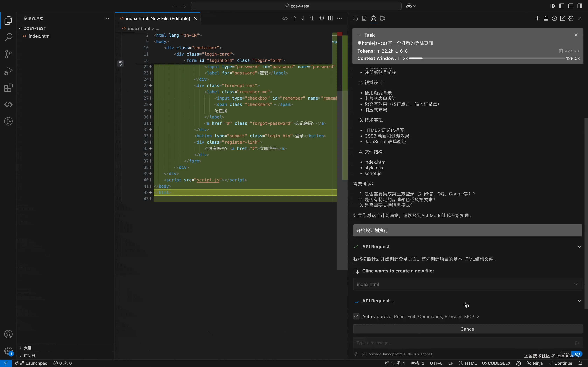Open Cline MCP servers icon

(546, 19)
